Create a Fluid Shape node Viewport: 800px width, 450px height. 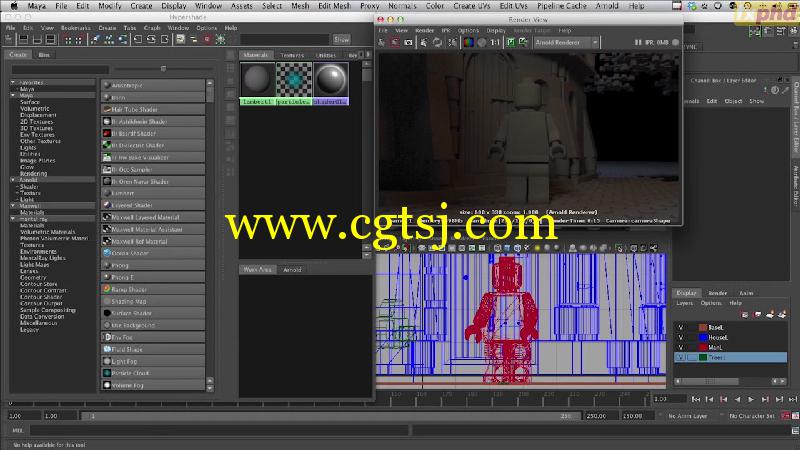(153, 349)
